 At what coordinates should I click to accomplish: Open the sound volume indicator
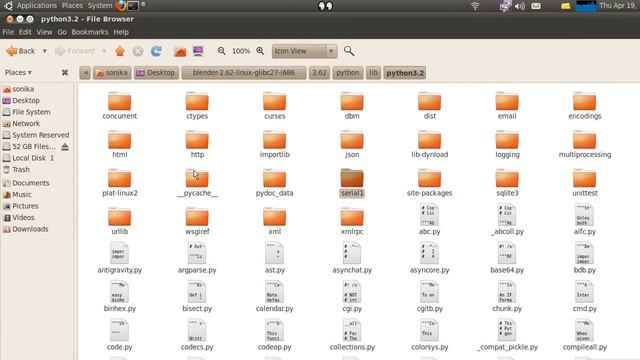coord(520,6)
